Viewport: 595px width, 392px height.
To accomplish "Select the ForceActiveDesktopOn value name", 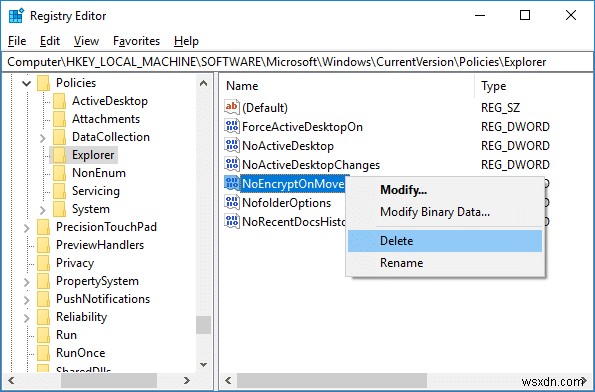I will click(302, 127).
